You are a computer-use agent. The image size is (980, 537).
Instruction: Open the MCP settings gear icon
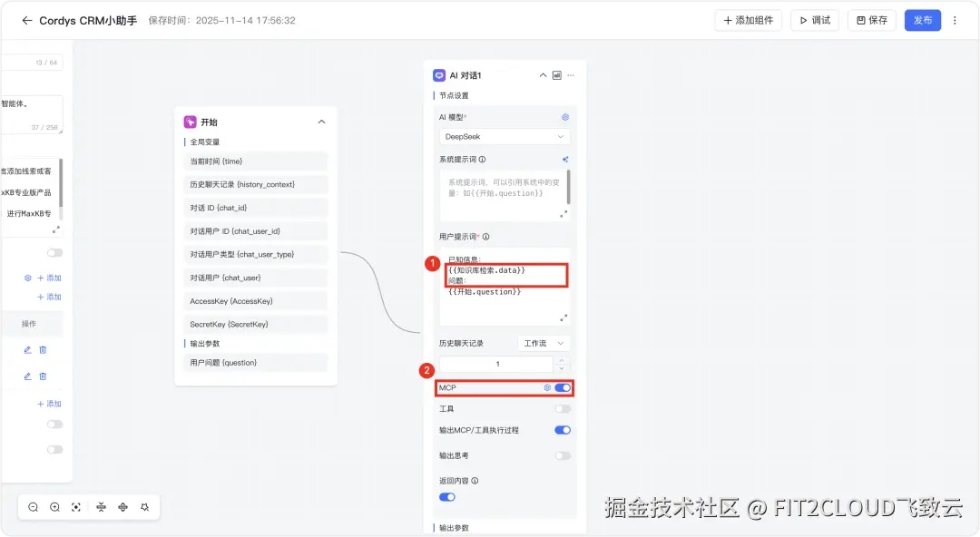[547, 387]
